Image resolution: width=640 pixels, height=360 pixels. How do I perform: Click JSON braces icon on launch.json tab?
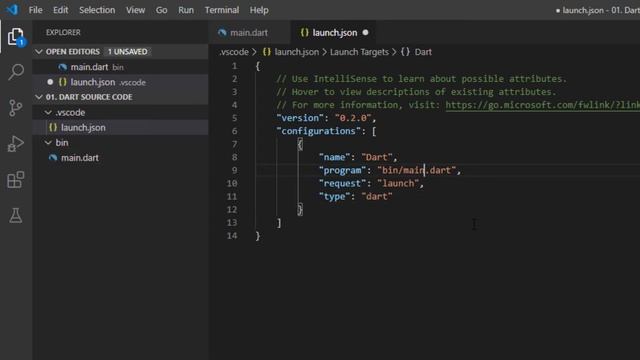(x=304, y=33)
